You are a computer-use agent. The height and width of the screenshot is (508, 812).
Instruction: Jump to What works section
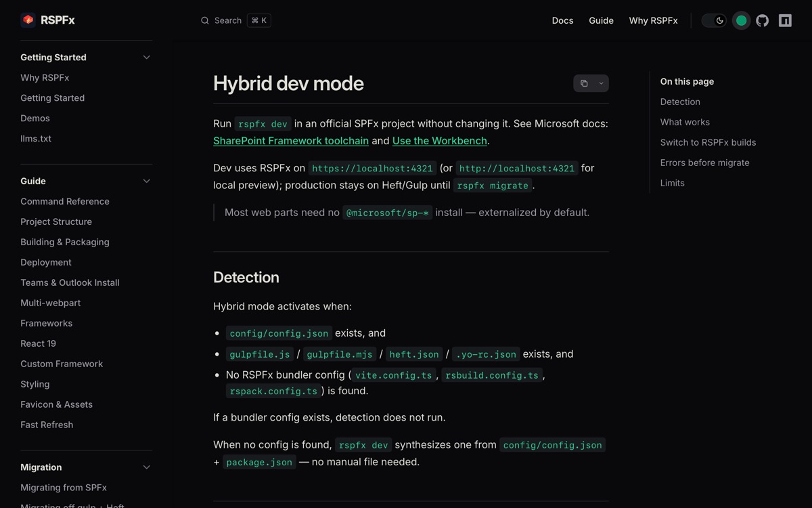685,122
